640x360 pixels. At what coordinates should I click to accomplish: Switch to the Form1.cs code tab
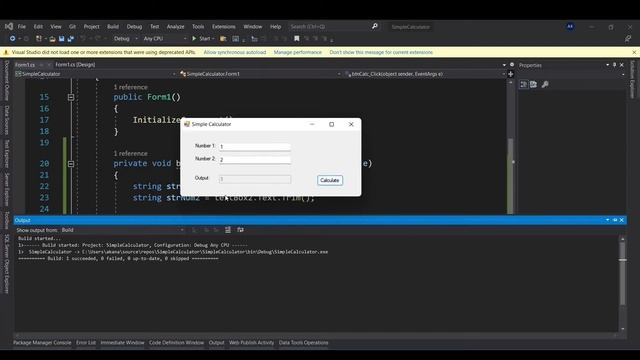click(25, 65)
